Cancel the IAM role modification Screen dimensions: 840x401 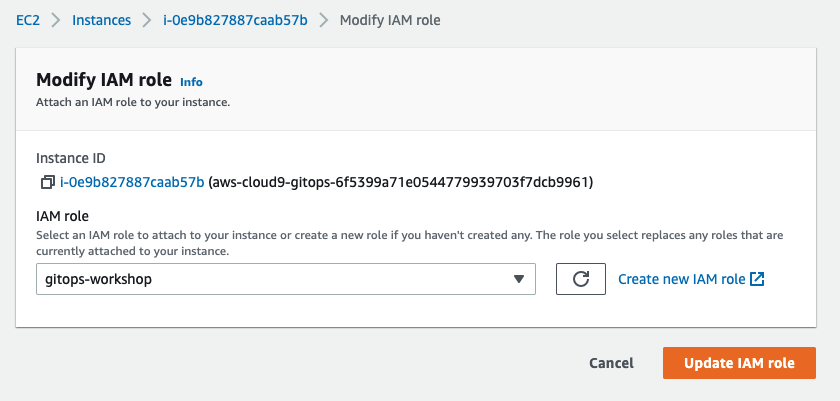click(611, 363)
